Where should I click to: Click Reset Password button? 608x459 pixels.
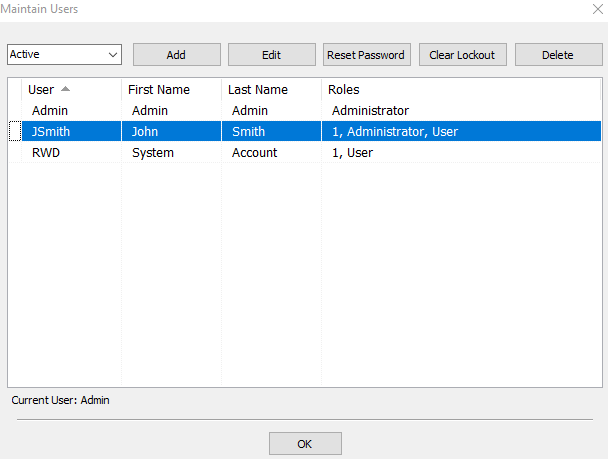point(367,55)
